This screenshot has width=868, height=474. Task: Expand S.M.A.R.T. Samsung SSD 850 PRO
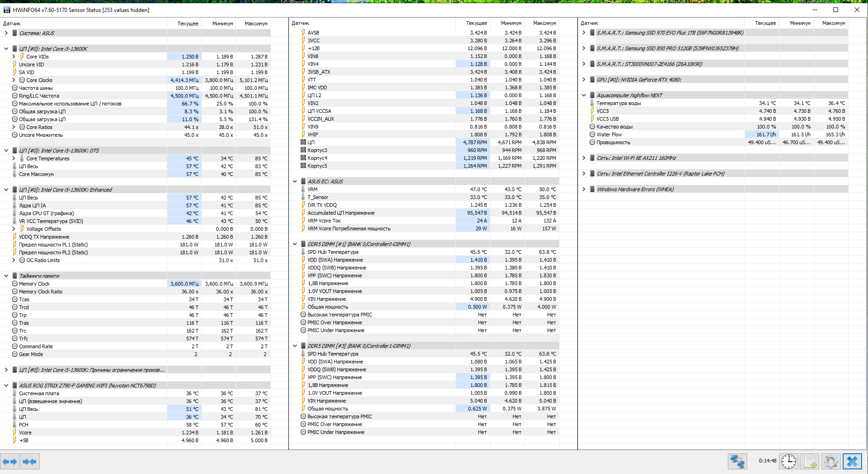584,48
